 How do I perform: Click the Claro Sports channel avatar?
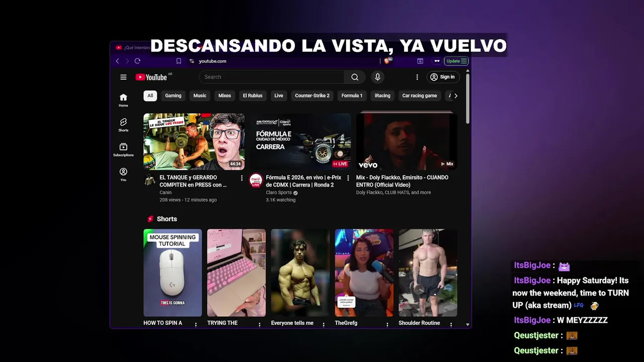[256, 180]
